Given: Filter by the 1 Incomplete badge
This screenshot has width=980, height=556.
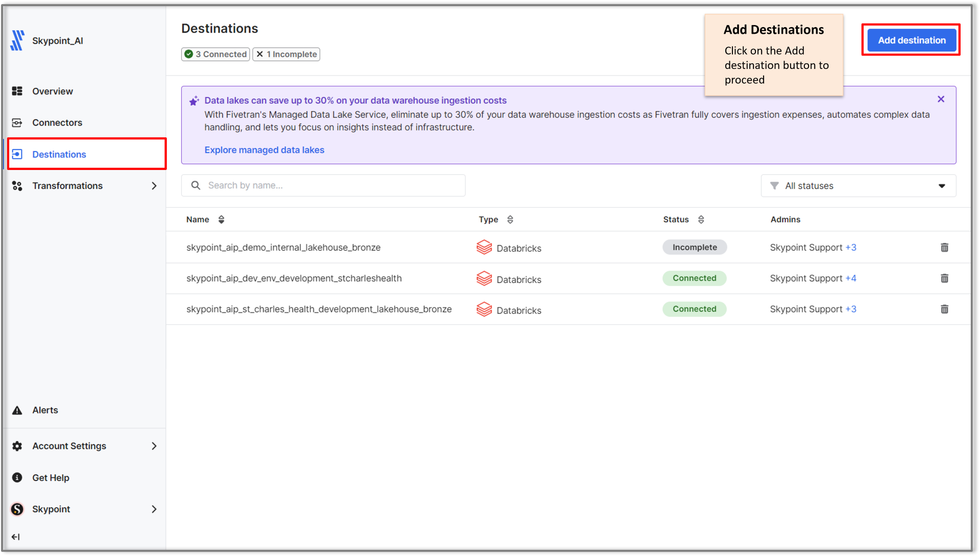Looking at the screenshot, I should (286, 54).
